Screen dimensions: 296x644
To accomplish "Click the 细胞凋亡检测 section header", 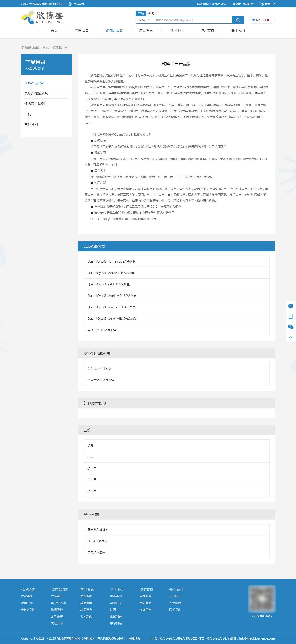I will (x=177, y=404).
